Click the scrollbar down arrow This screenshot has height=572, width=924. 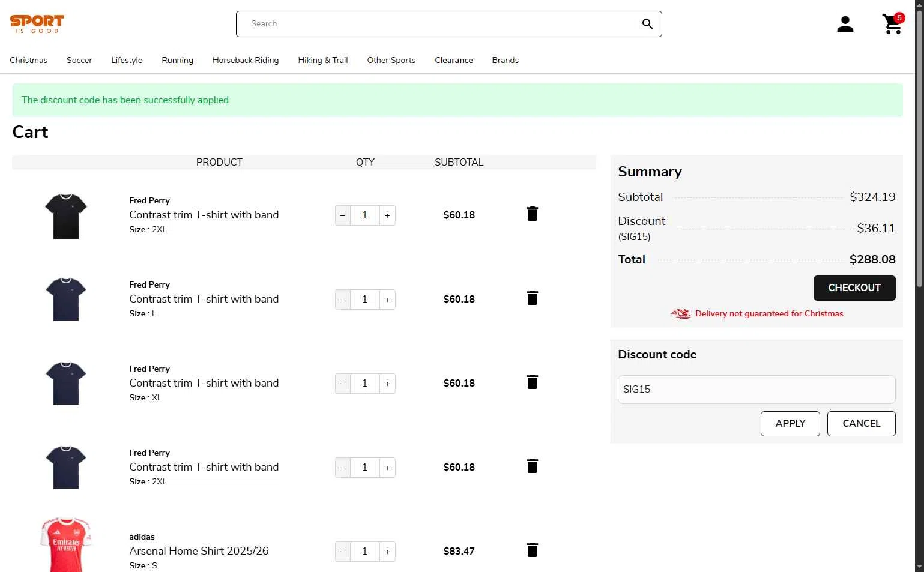point(919,567)
